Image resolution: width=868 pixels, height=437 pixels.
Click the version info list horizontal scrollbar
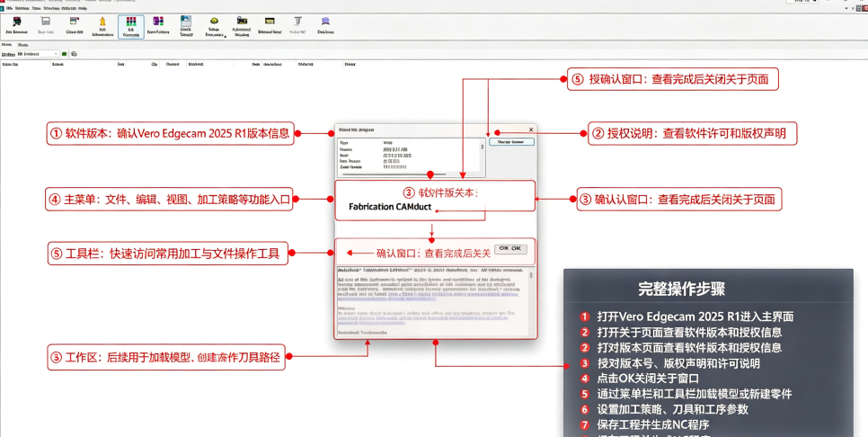point(409,174)
